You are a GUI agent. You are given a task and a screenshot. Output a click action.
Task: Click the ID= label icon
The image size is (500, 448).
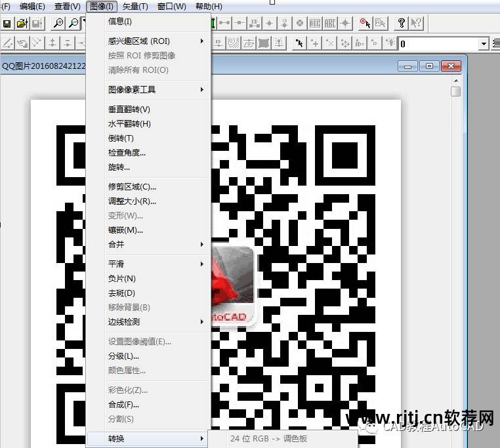[360, 43]
